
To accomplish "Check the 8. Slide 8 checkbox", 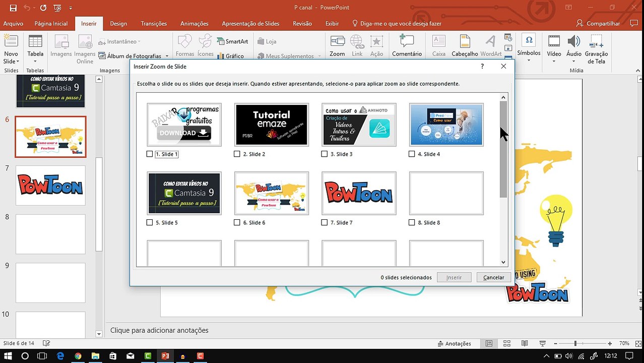I will [412, 222].
